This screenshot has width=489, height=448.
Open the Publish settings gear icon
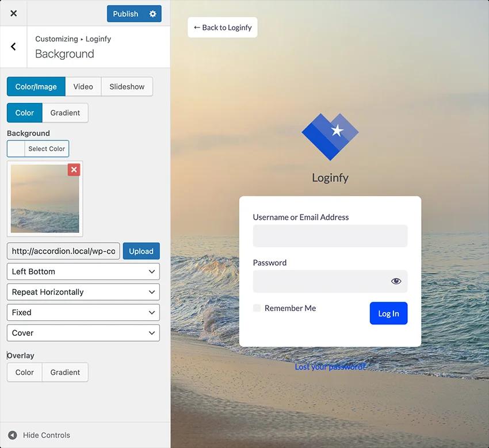point(151,13)
